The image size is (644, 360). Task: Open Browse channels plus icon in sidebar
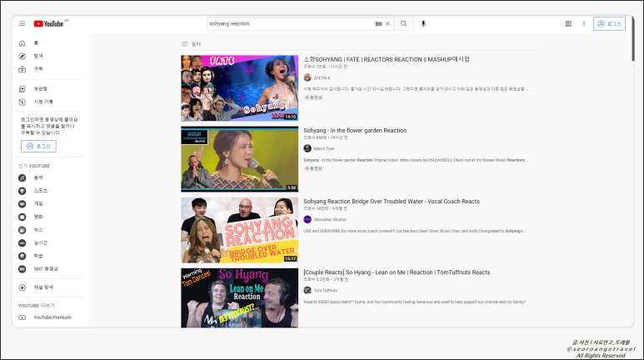click(22, 287)
